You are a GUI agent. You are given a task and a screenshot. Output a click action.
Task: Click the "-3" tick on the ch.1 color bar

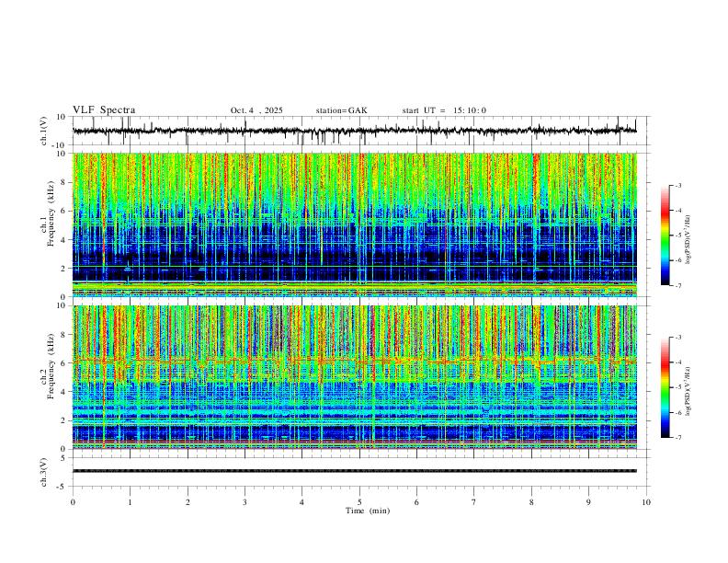point(678,185)
